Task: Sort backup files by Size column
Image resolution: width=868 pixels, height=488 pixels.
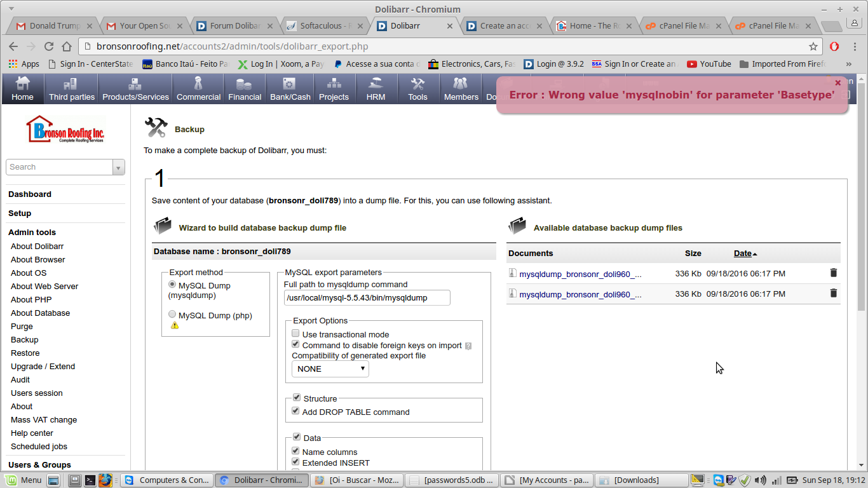Action: tap(693, 253)
